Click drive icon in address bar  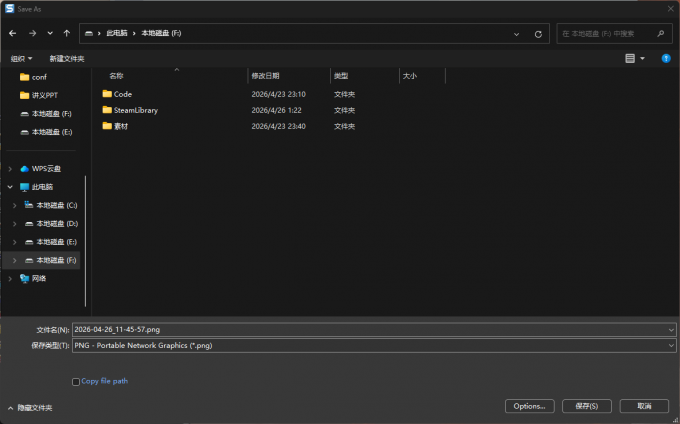tap(88, 33)
